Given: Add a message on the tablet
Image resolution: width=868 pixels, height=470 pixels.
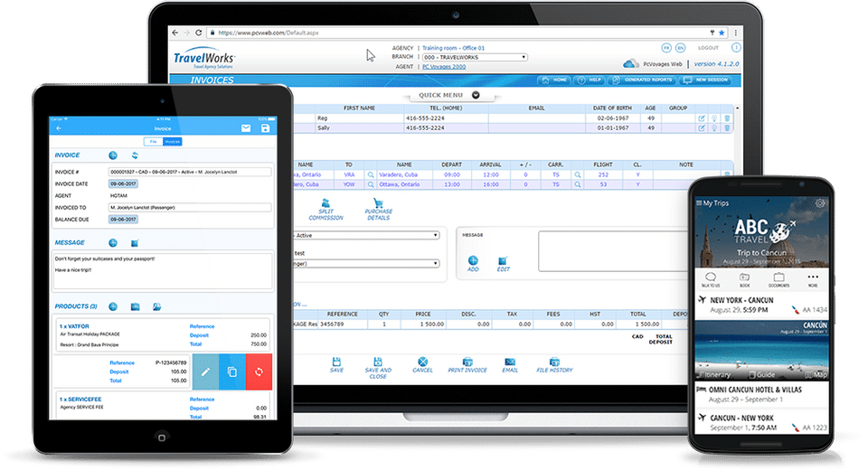Looking at the screenshot, I should pos(113,243).
